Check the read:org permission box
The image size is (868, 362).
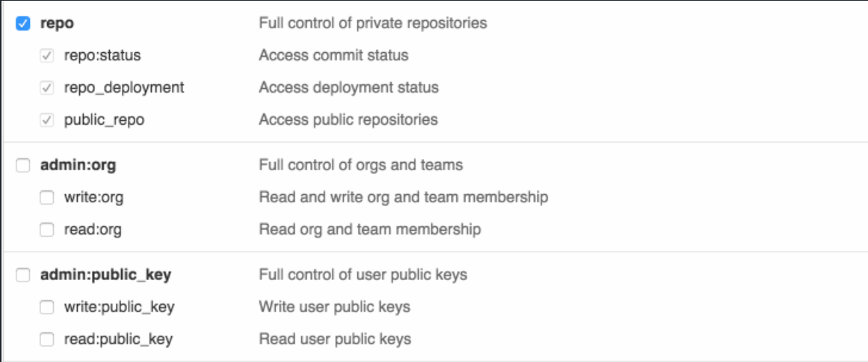pyautogui.click(x=47, y=230)
